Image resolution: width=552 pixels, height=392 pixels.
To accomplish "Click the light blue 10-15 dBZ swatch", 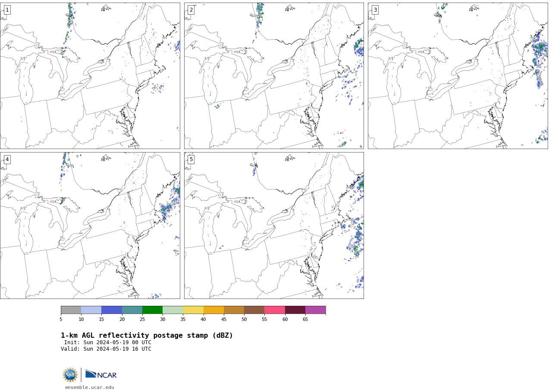I will tap(91, 310).
